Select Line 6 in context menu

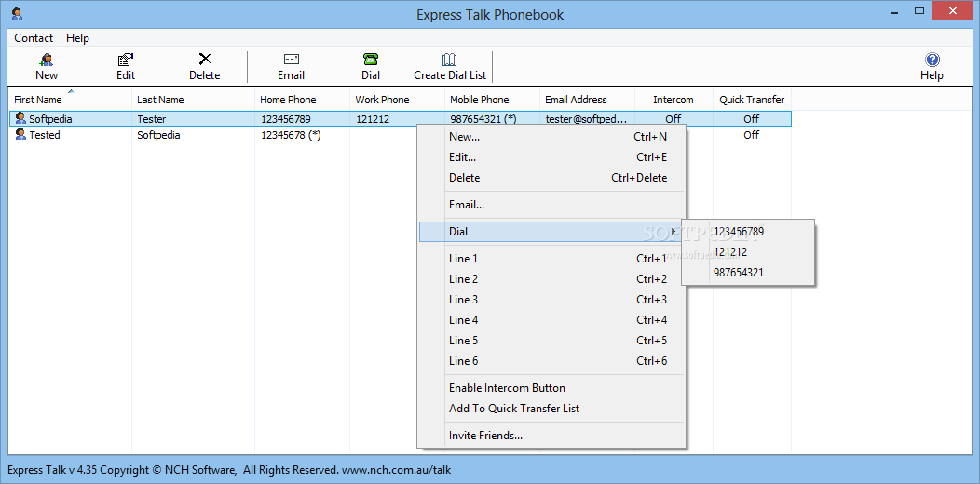click(551, 361)
